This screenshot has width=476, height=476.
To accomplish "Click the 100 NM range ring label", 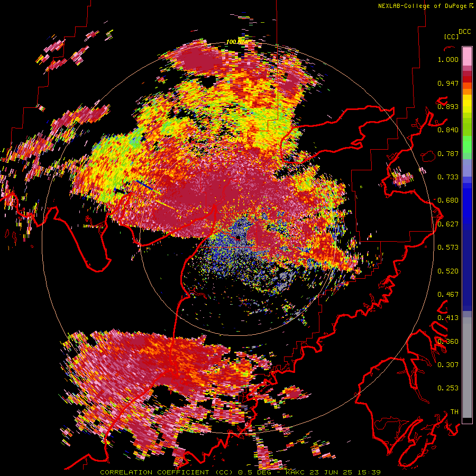I will [x=237, y=42].
